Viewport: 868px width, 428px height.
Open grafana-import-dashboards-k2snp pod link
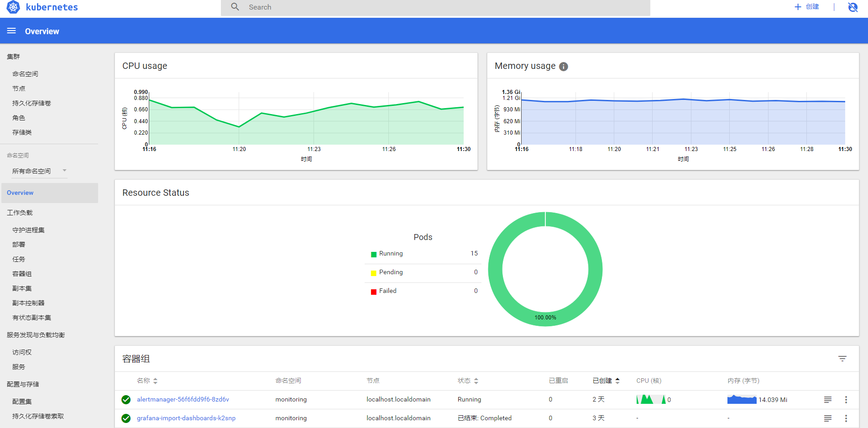click(x=186, y=418)
